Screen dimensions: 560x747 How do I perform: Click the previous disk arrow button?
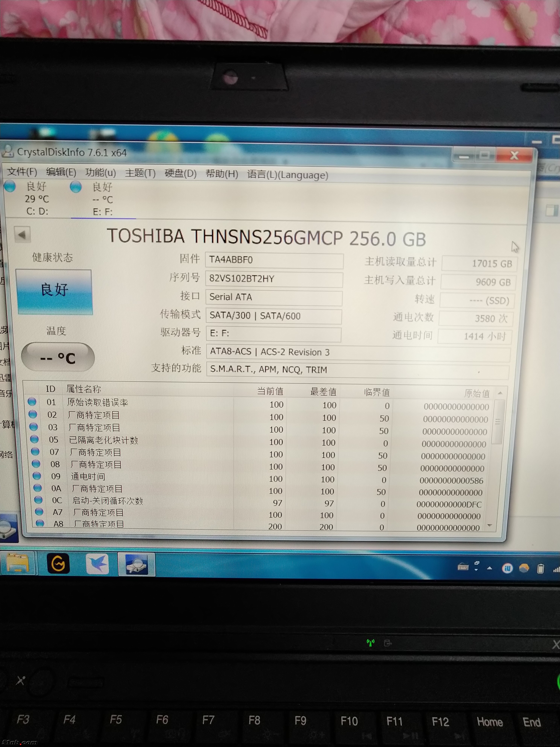click(22, 234)
